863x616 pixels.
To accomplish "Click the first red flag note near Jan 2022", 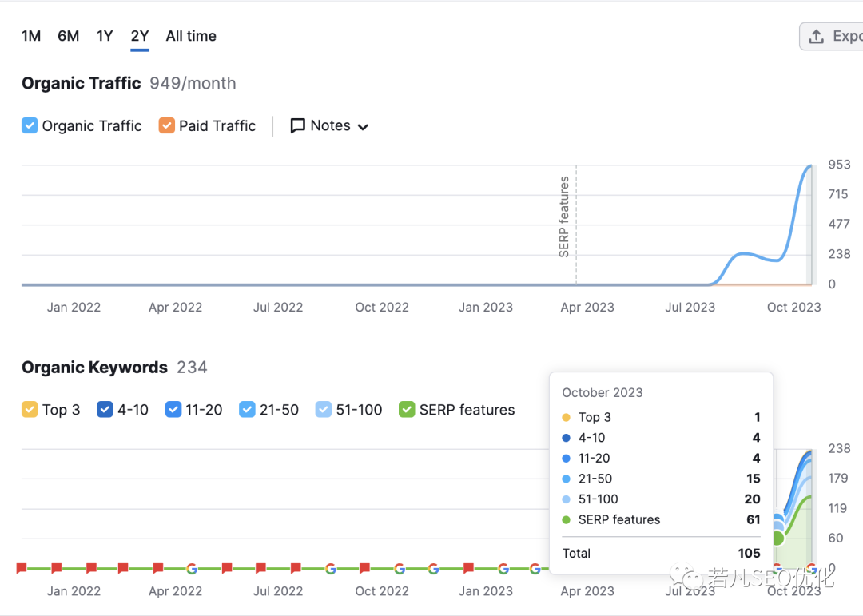I will point(22,567).
